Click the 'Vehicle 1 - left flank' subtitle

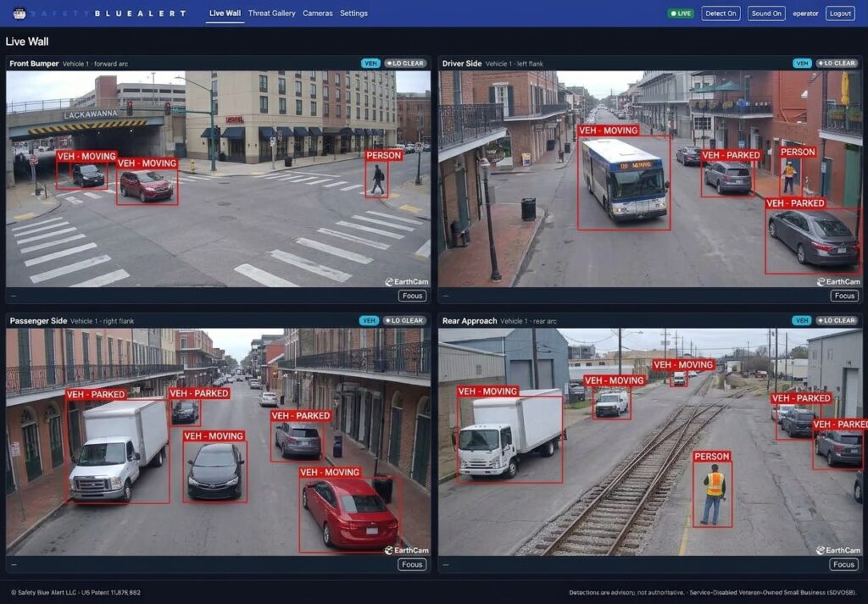(514, 64)
